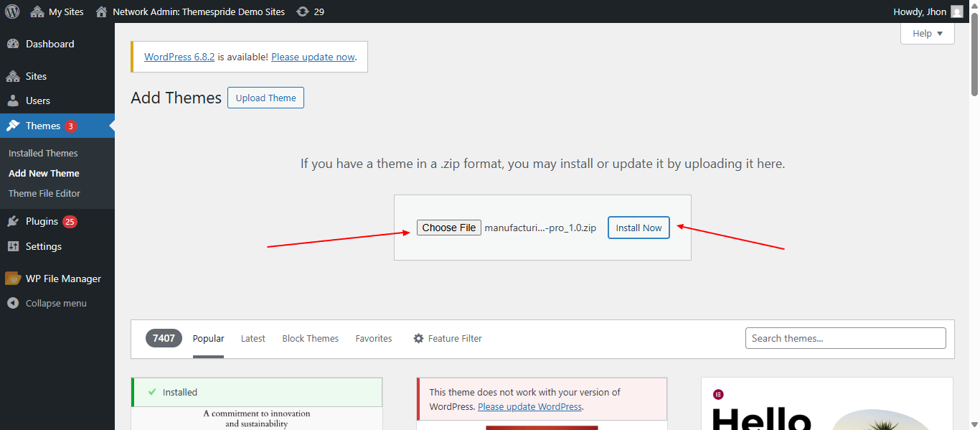Open the My Sites menu
The width and height of the screenshot is (980, 430).
57,11
